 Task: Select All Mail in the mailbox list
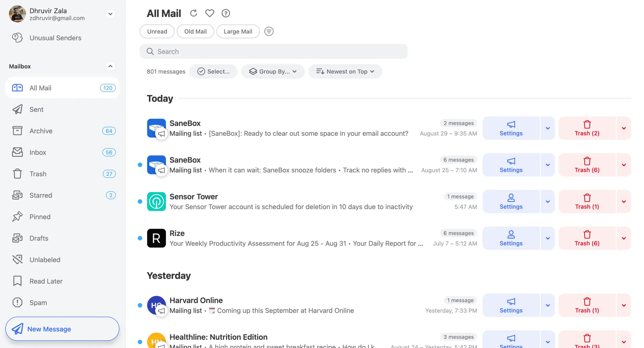pyautogui.click(x=62, y=88)
